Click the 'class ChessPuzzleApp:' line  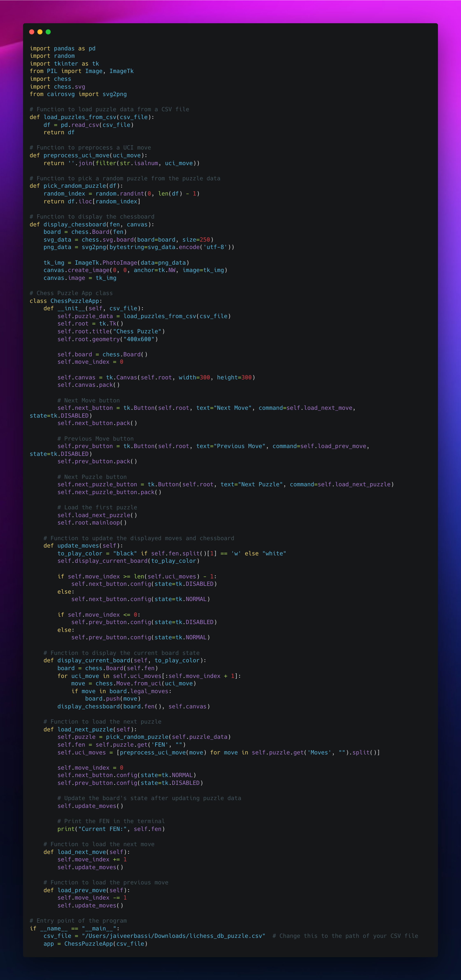(x=66, y=301)
